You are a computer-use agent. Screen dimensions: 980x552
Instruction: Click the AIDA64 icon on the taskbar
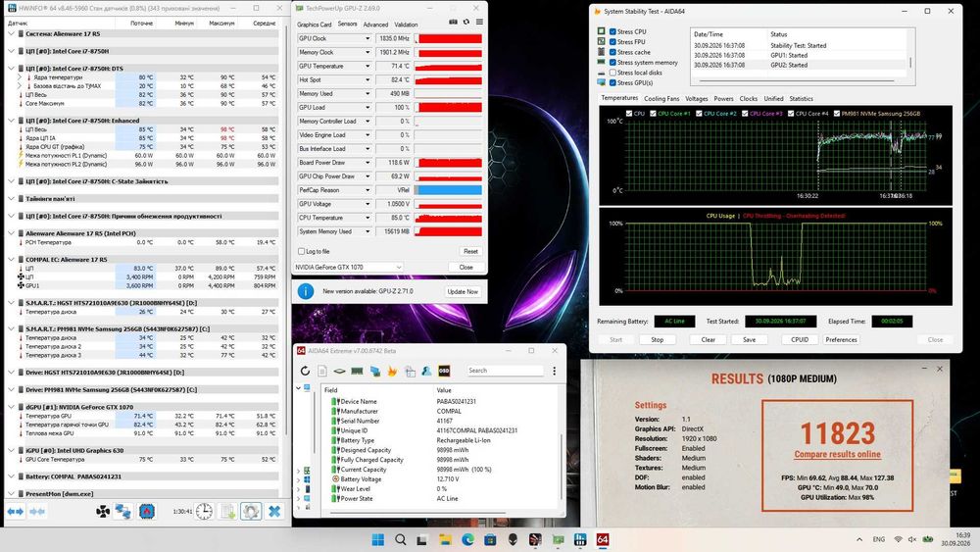click(x=603, y=539)
